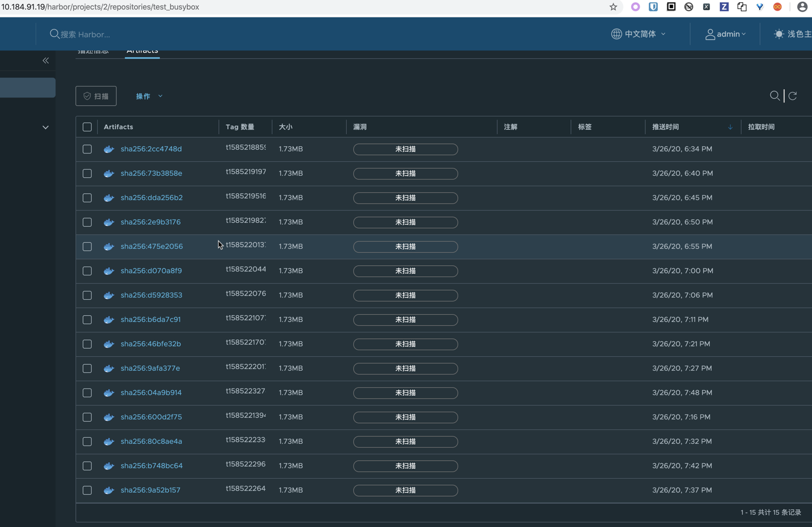The height and width of the screenshot is (527, 812).
Task: Click the 未扫描 status bar for sha256:9afa377e
Action: coord(405,369)
